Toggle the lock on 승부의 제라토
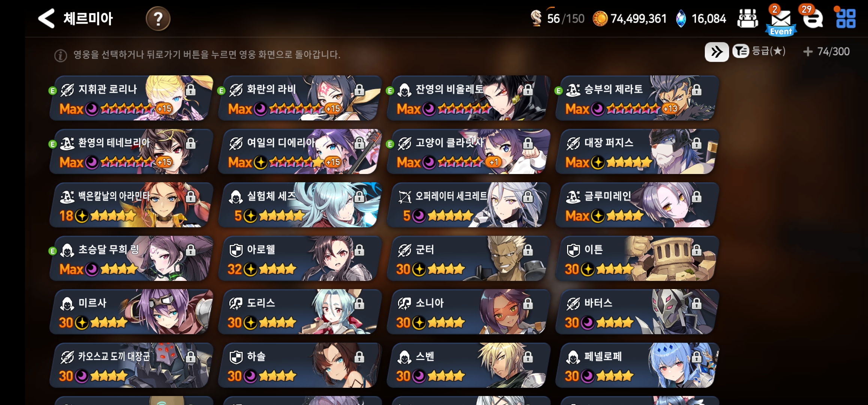This screenshot has width=868, height=405. pyautogui.click(x=696, y=90)
